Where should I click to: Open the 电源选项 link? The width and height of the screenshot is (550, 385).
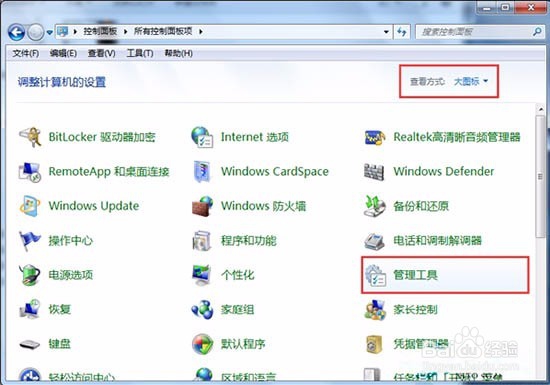click(71, 275)
